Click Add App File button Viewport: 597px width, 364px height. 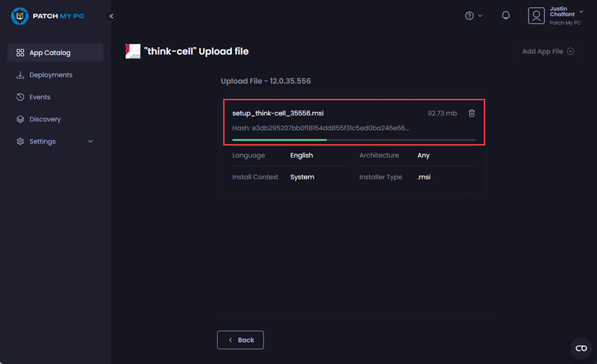[x=547, y=51]
